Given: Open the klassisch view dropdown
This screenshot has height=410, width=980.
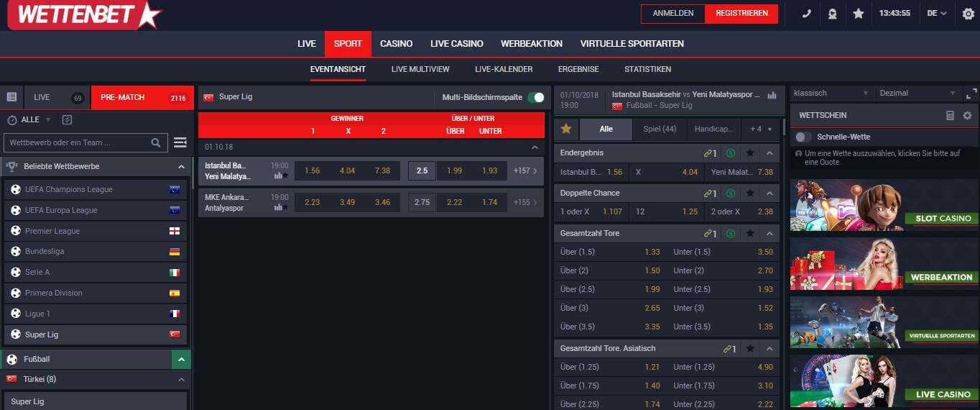Looking at the screenshot, I should [831, 93].
